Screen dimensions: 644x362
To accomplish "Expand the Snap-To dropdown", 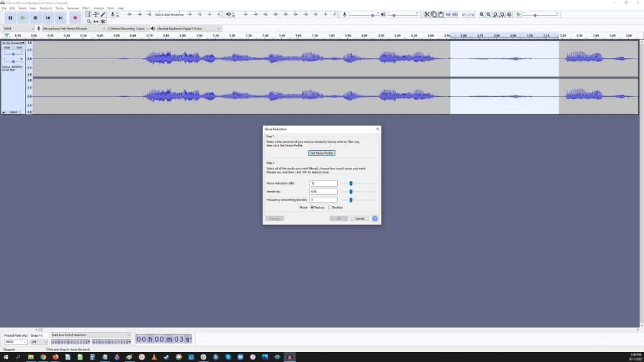I will tap(39, 341).
